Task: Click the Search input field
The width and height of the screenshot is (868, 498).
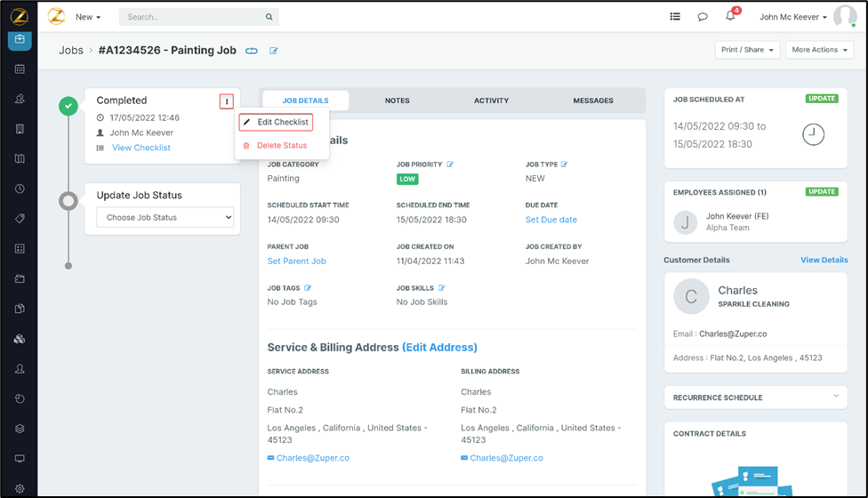Action: point(193,17)
